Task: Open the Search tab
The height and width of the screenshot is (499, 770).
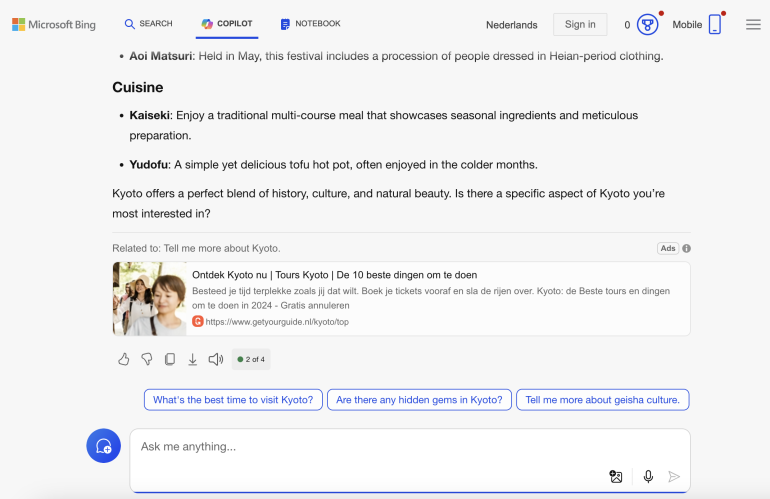Action: (148, 24)
